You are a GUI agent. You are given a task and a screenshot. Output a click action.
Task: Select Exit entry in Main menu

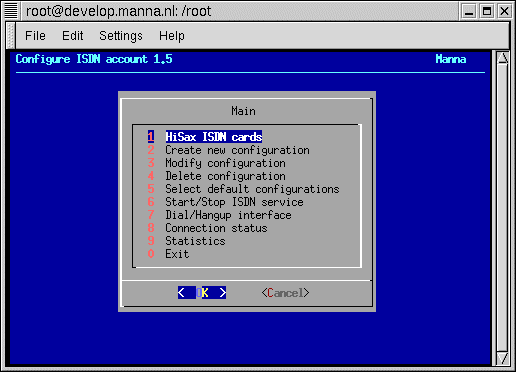168,254
